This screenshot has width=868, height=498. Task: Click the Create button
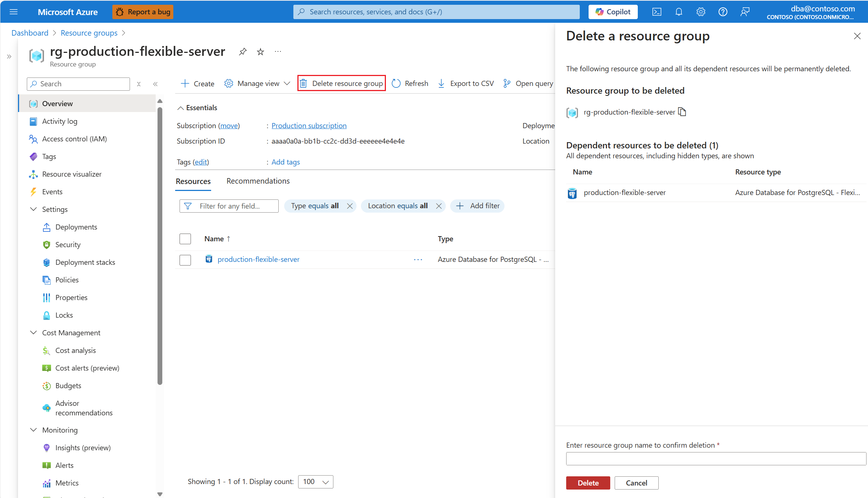(198, 84)
